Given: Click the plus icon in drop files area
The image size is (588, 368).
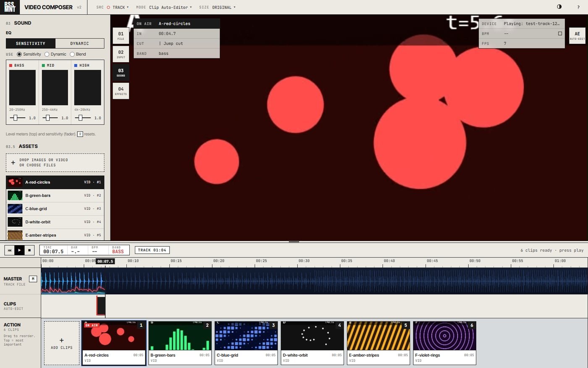Looking at the screenshot, I should click(13, 162).
